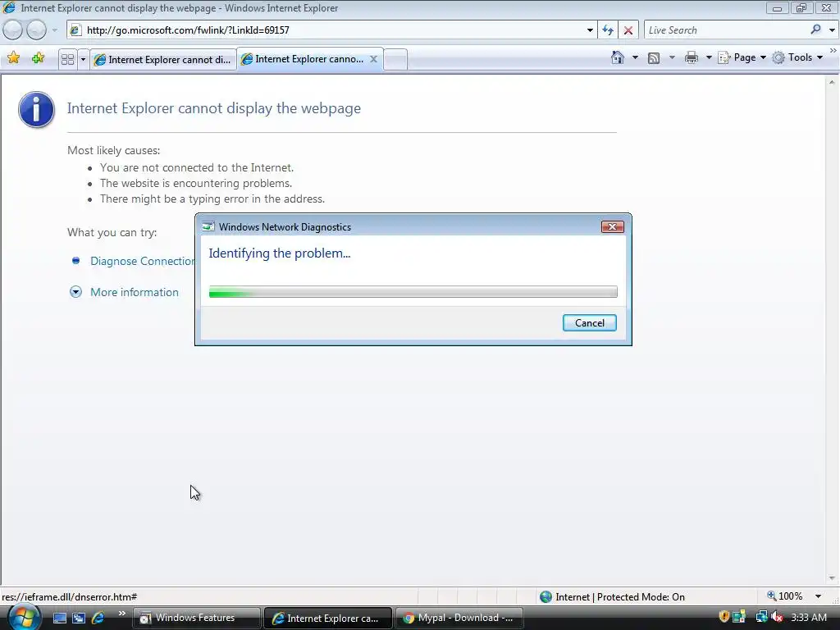Image resolution: width=840 pixels, height=630 pixels.
Task: Switch to Windows Features taskbar button
Action: pos(196,618)
